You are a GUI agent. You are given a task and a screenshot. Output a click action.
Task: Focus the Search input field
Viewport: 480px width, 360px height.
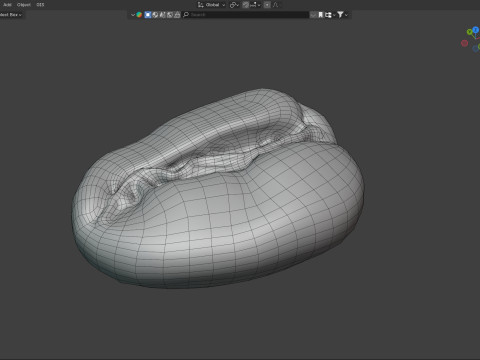pos(245,15)
